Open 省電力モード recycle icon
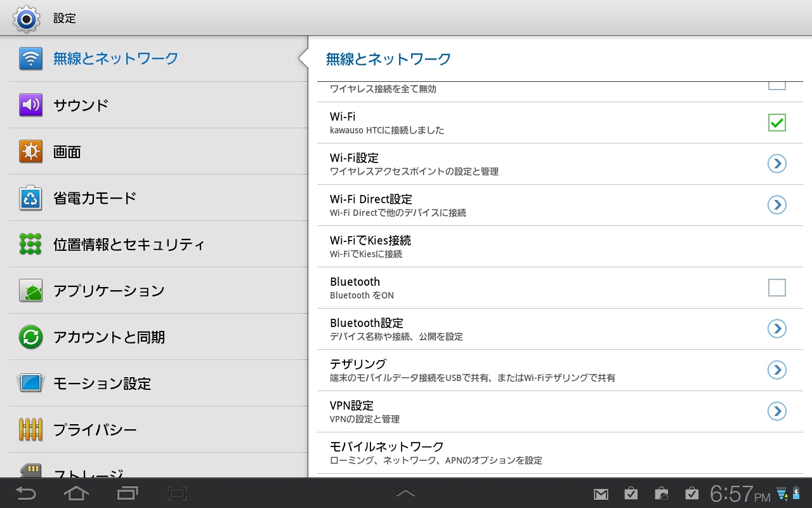Screen dimensions: 812x508 coord(30,198)
